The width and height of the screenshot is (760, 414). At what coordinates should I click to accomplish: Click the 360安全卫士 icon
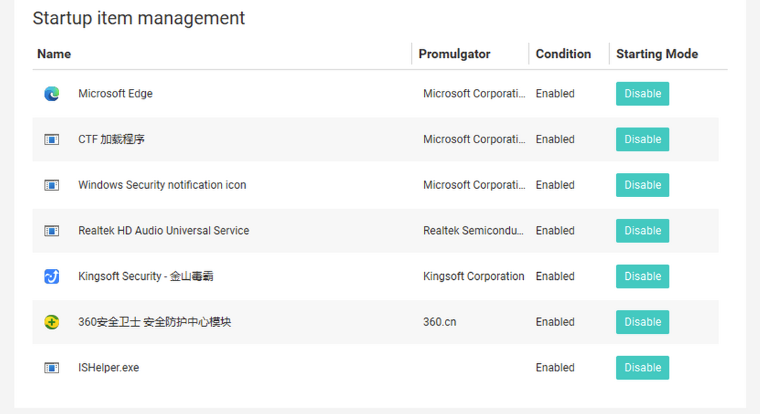(x=52, y=322)
